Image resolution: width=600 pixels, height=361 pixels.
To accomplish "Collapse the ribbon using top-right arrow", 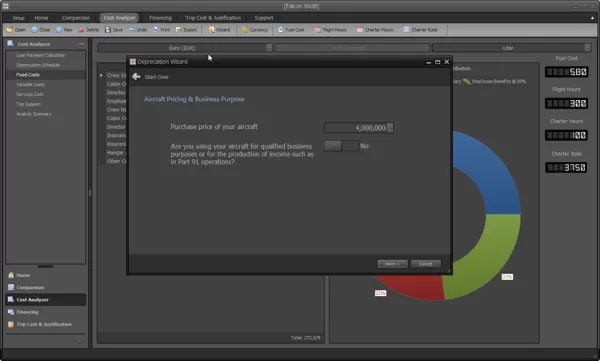I will pos(592,18).
